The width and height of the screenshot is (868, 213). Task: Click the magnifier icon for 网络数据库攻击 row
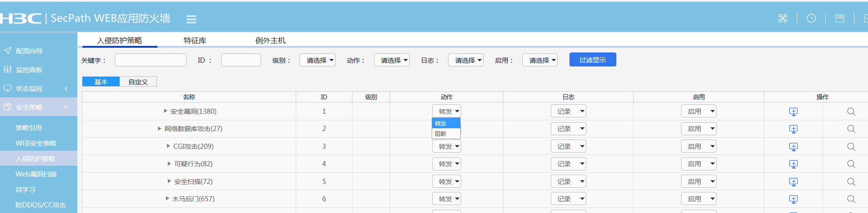(x=851, y=129)
